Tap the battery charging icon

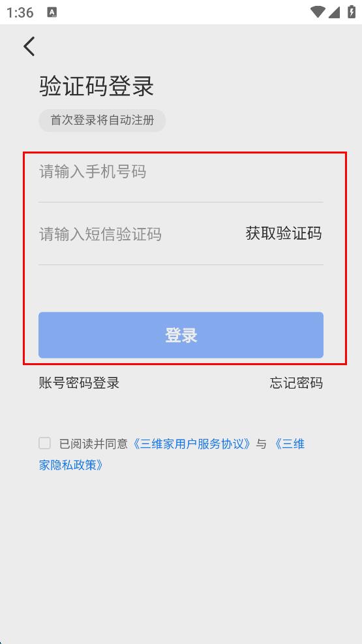click(352, 12)
